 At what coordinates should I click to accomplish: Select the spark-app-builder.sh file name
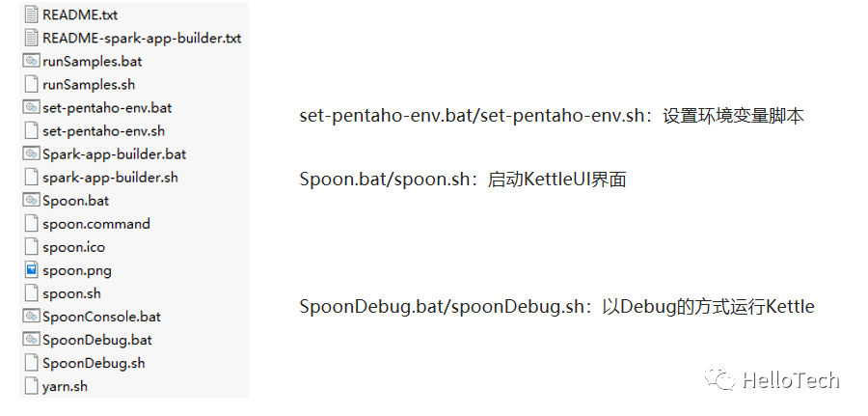(110, 178)
